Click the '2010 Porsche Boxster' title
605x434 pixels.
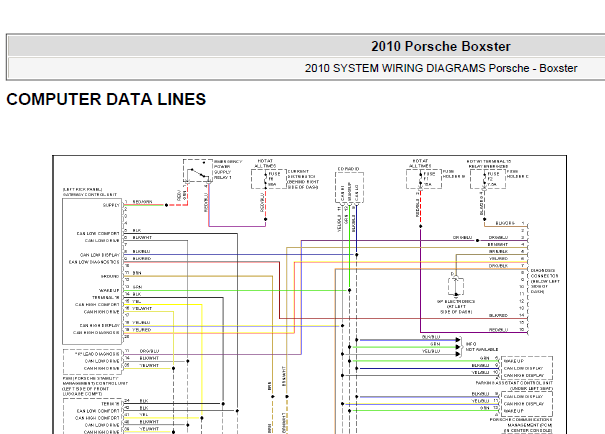tap(441, 46)
